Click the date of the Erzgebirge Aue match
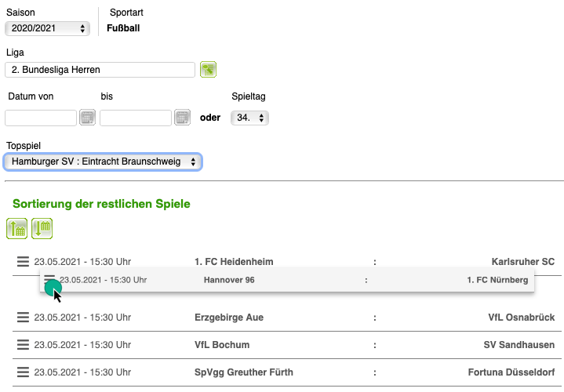This screenshot has width=564, height=392. 82,318
